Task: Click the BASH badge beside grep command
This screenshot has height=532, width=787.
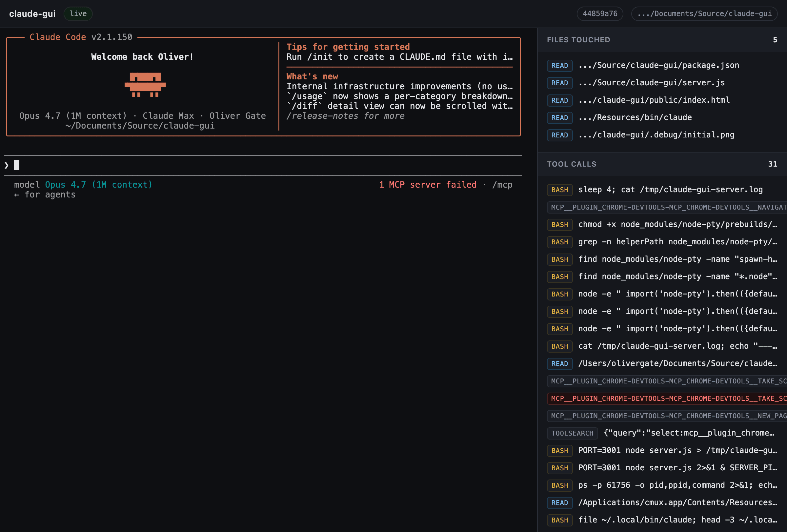Action: tap(559, 242)
